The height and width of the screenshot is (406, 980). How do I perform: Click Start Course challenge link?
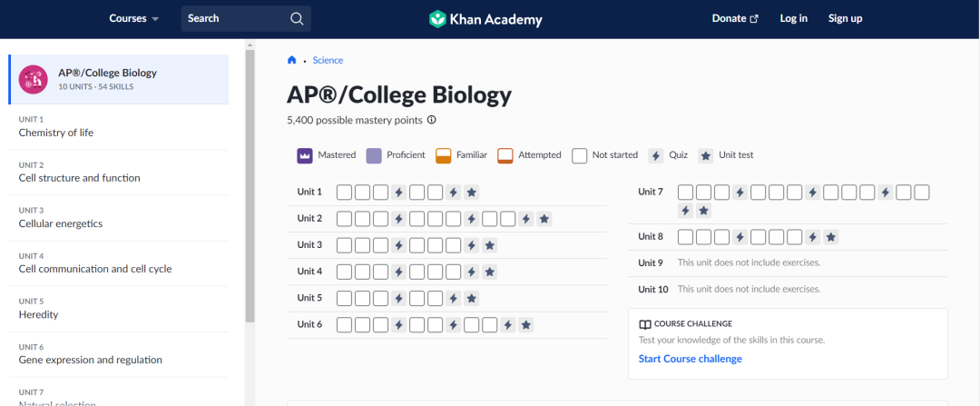tap(690, 359)
